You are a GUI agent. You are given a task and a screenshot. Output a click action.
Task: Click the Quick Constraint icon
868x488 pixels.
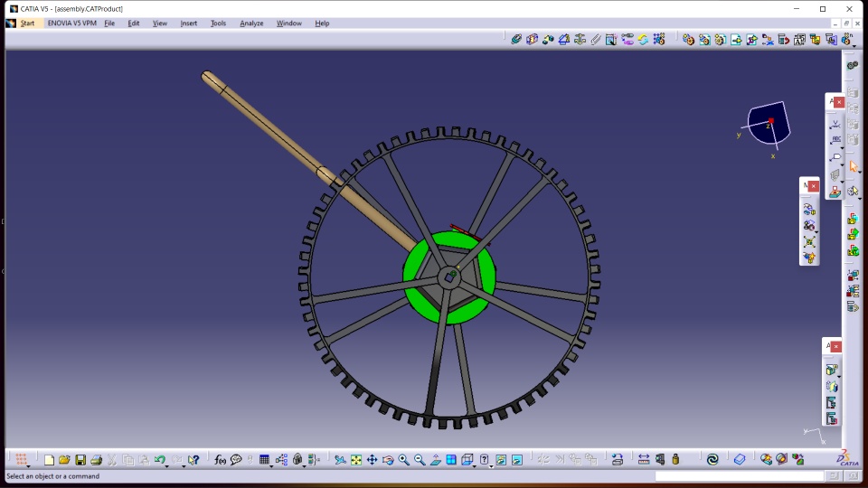(611, 39)
